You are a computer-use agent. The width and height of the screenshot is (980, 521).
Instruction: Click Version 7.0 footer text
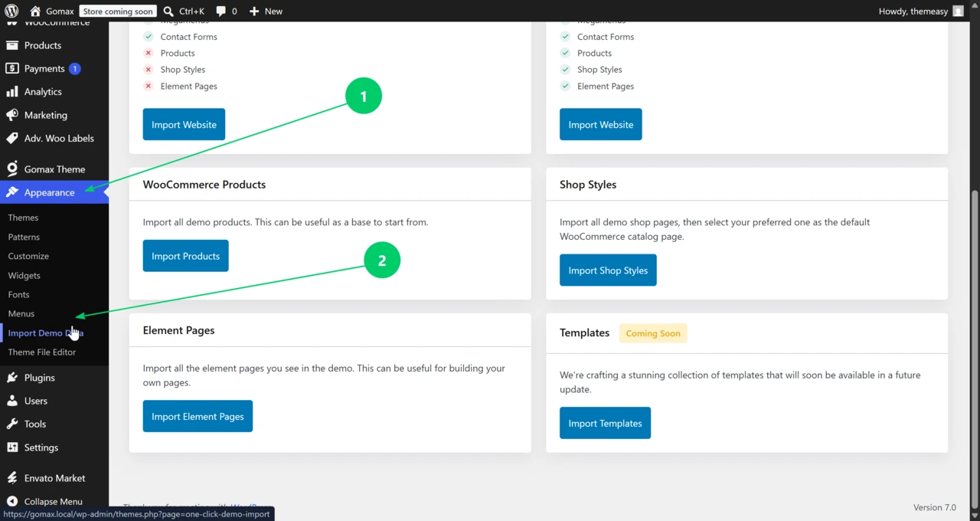click(934, 507)
